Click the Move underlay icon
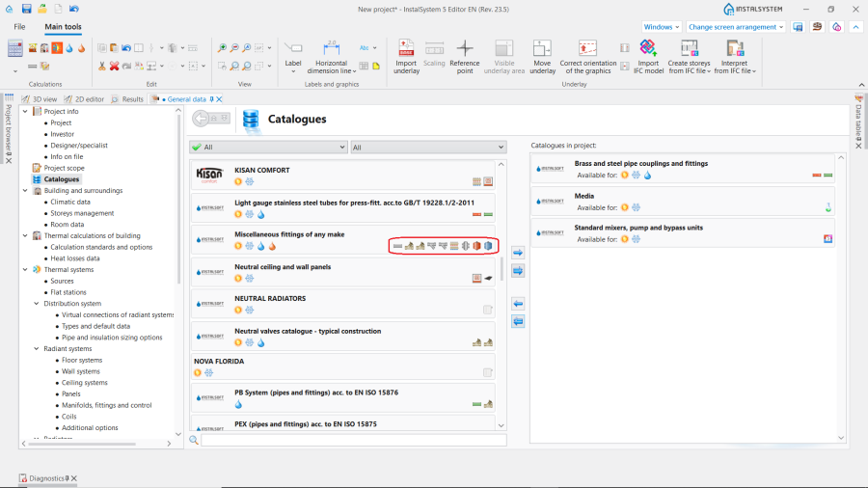Viewport: 868px width, 488px height. pyautogui.click(x=542, y=57)
